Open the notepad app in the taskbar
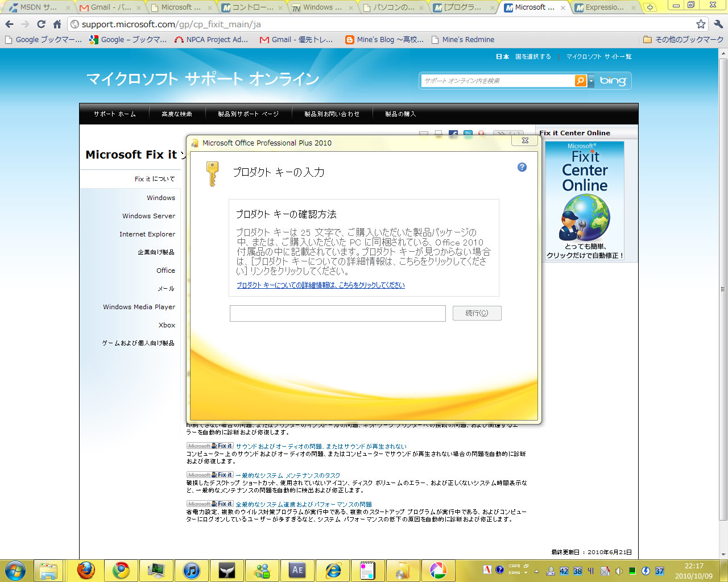The width and height of the screenshot is (728, 582). point(367,570)
